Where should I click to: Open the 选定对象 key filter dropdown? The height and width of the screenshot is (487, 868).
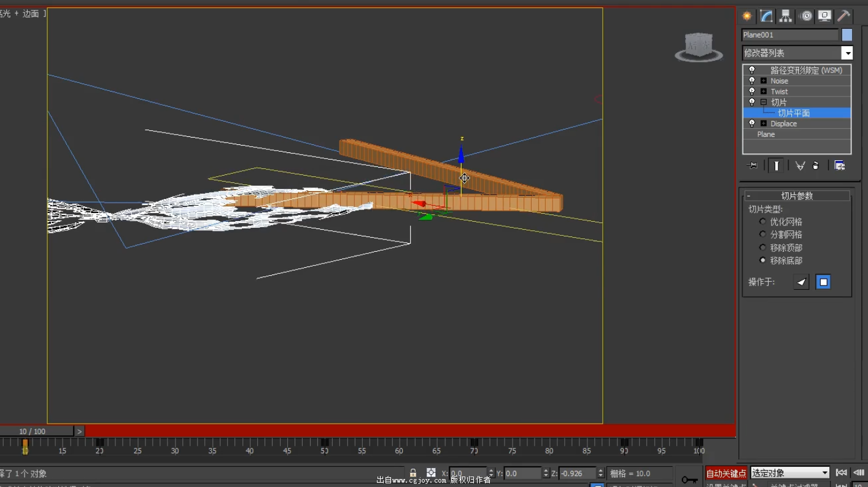tap(790, 473)
